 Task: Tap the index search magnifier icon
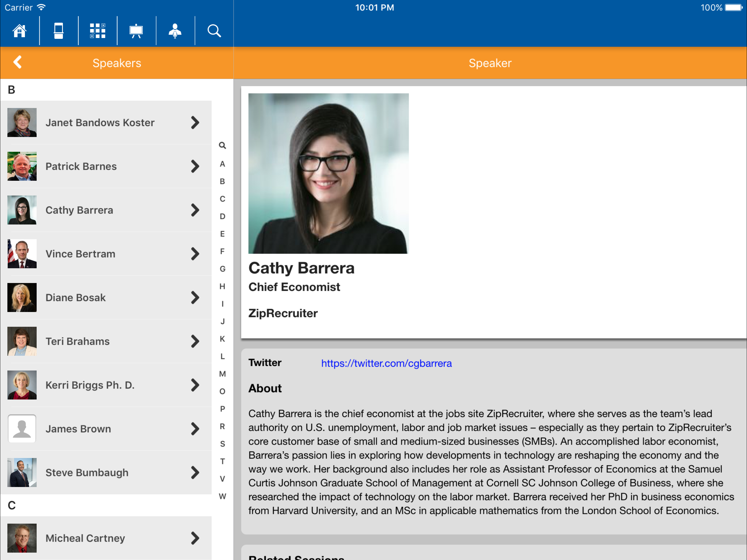point(222,145)
